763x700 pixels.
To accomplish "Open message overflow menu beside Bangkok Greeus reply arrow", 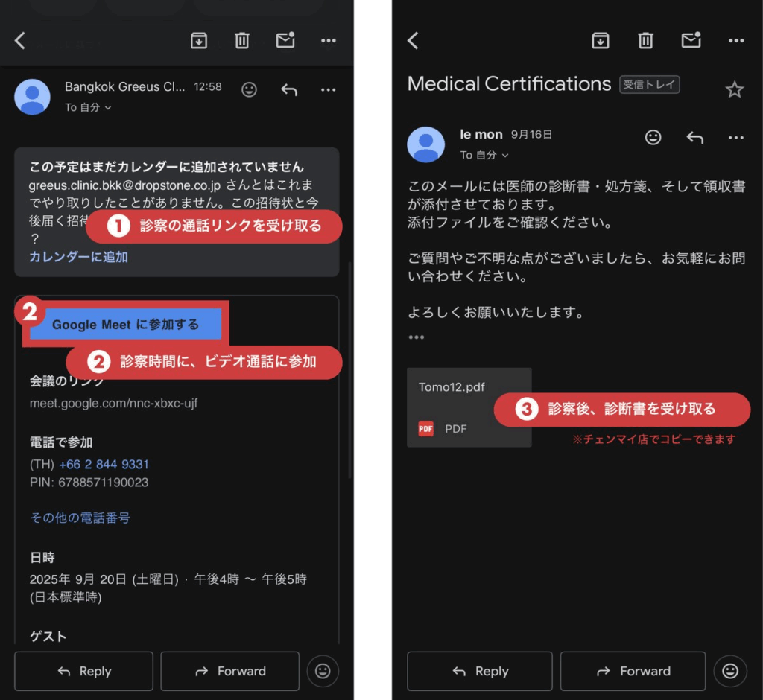I will pos(328,90).
